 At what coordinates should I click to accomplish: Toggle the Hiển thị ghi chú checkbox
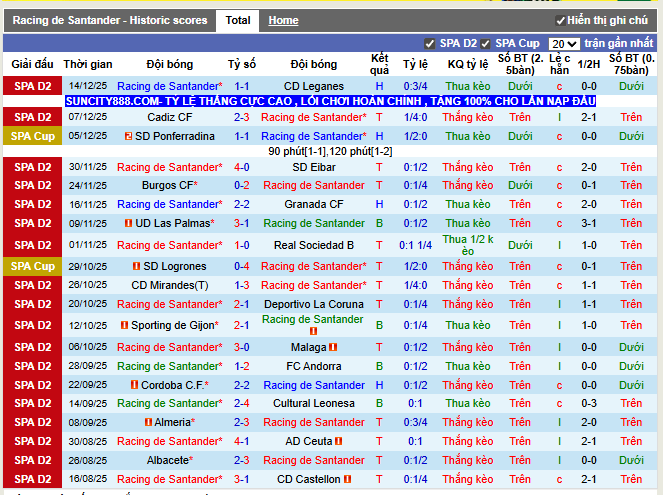click(560, 21)
